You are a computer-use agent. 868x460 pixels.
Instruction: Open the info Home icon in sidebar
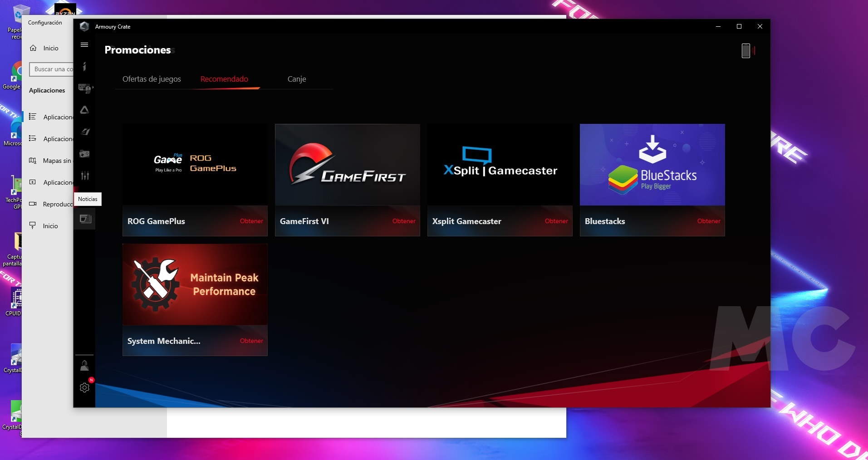pos(84,67)
